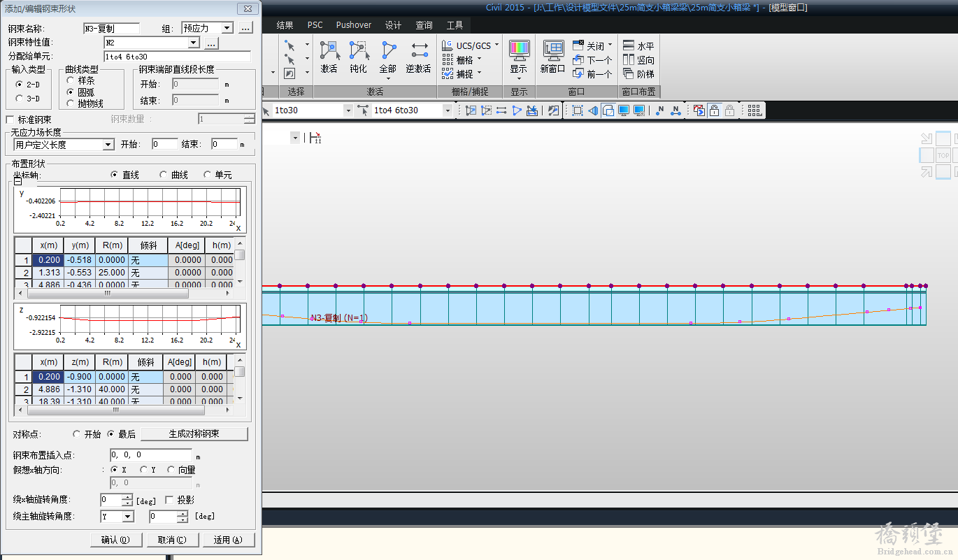Image resolution: width=958 pixels, height=560 pixels.
Task: Open the 1to4 6to30 element toolbar dropdown
Action: point(448,110)
